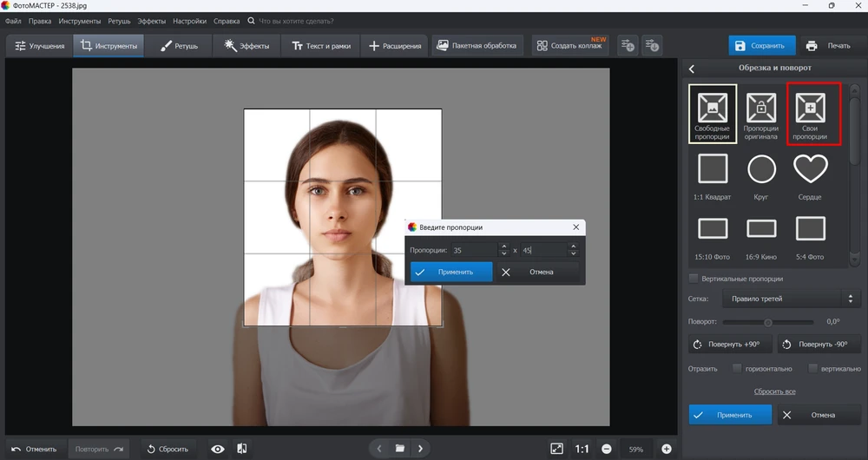
Task: Click the fit-to-screen icon in bottom bar
Action: pos(556,449)
